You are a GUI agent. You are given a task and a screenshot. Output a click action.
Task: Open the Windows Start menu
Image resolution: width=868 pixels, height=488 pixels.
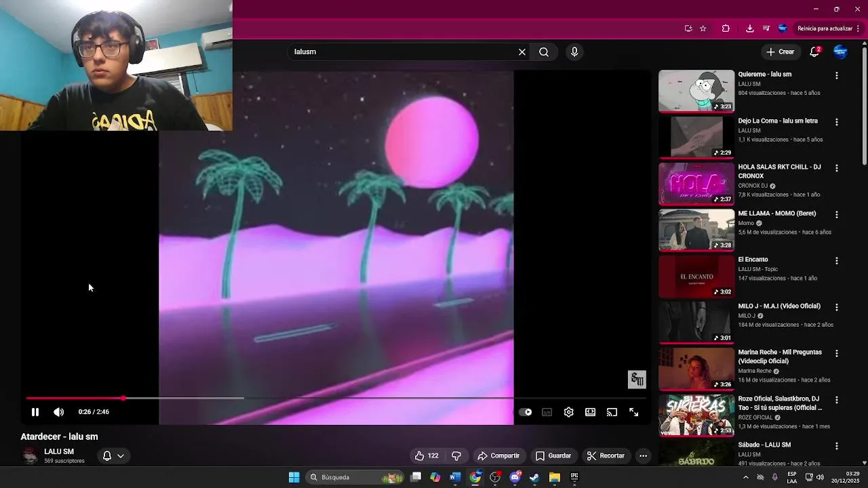(294, 477)
